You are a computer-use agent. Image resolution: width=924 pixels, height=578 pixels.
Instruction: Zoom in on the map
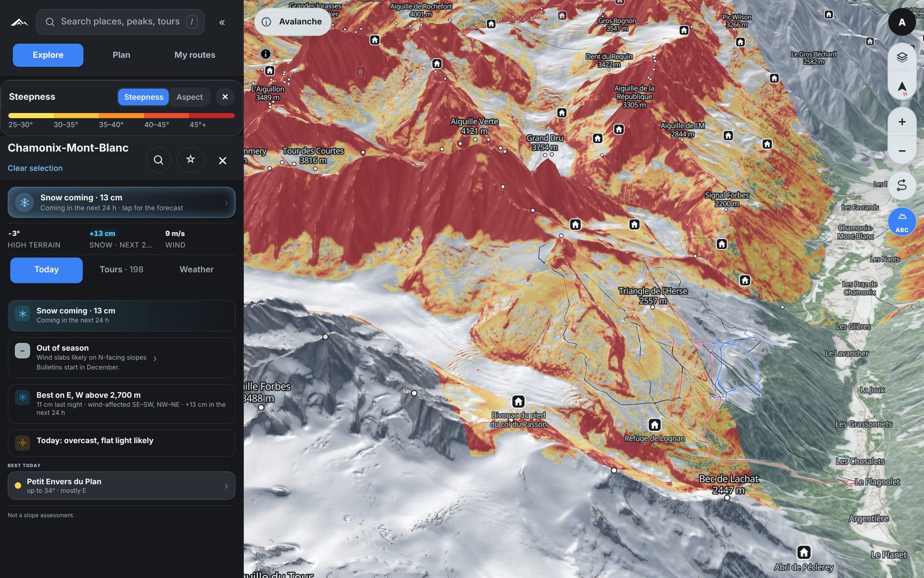pyautogui.click(x=902, y=122)
